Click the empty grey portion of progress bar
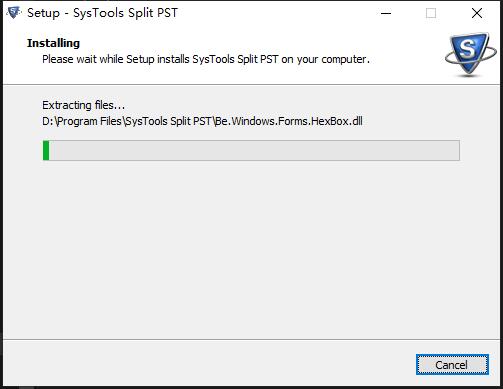Viewport: 503px width, 389px height. (x=254, y=150)
